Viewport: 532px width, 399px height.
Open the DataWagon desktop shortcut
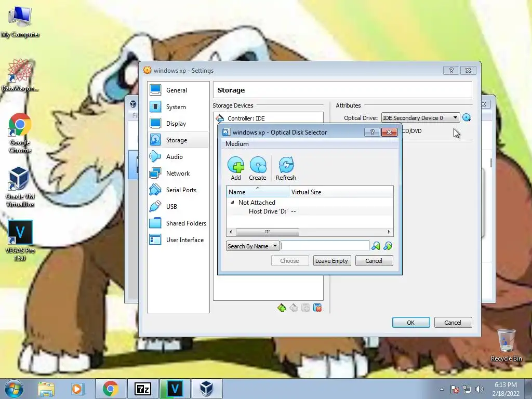coord(20,75)
